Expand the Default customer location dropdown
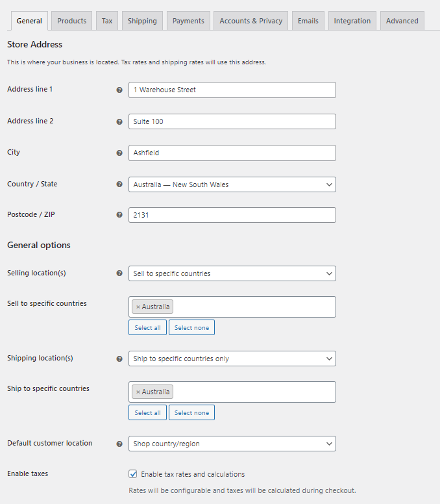This screenshot has width=440, height=504. (232, 444)
